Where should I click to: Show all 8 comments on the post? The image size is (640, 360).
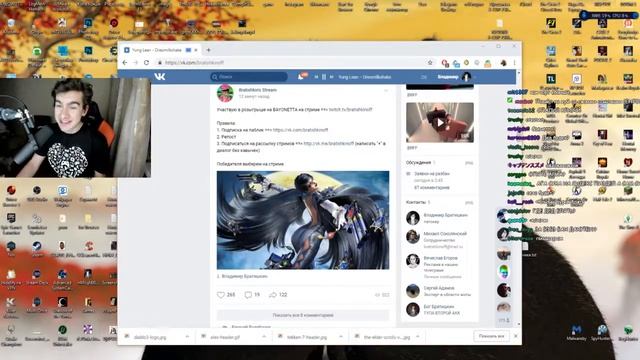(x=303, y=315)
